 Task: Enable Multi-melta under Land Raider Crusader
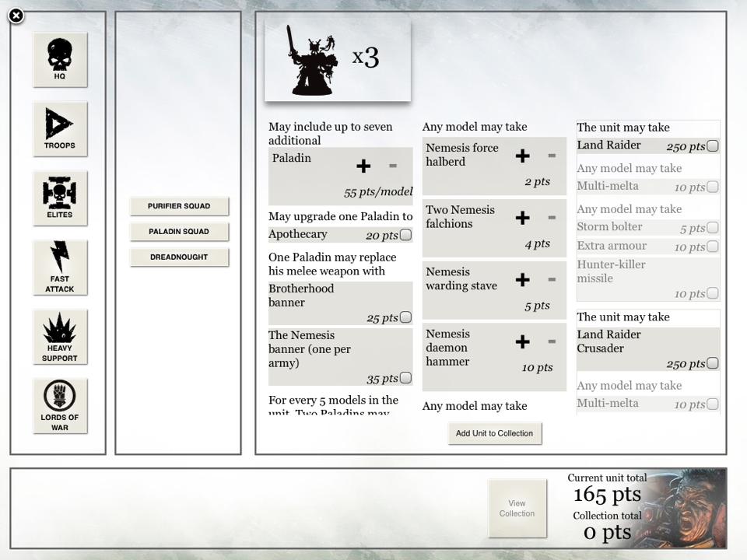click(x=712, y=404)
